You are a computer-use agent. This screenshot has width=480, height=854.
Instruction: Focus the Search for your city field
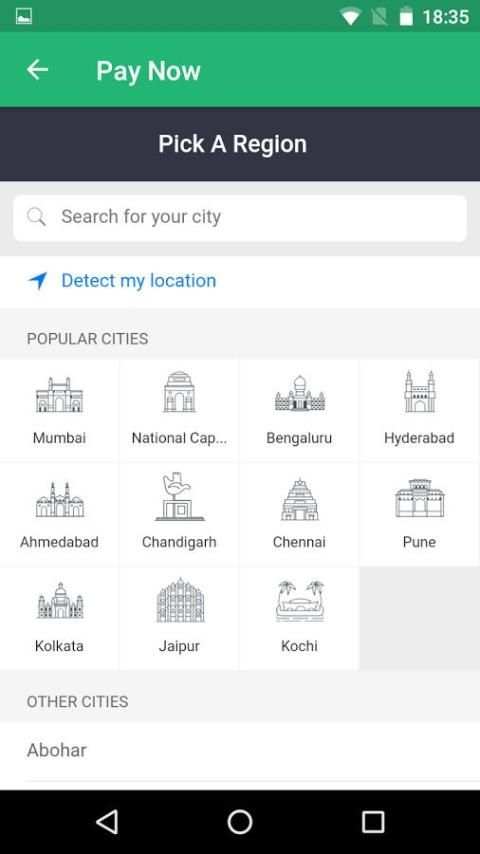(x=240, y=218)
